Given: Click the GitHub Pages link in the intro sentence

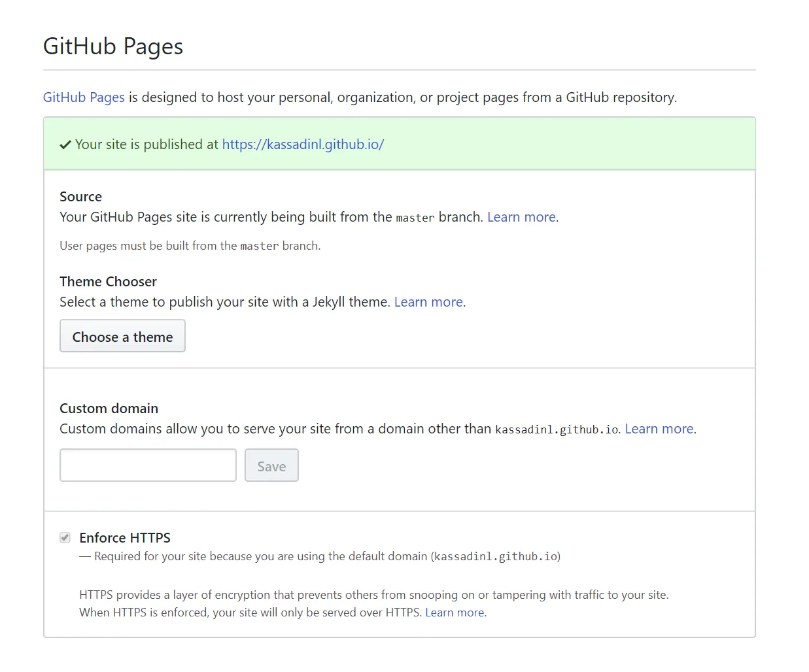Looking at the screenshot, I should [x=84, y=97].
